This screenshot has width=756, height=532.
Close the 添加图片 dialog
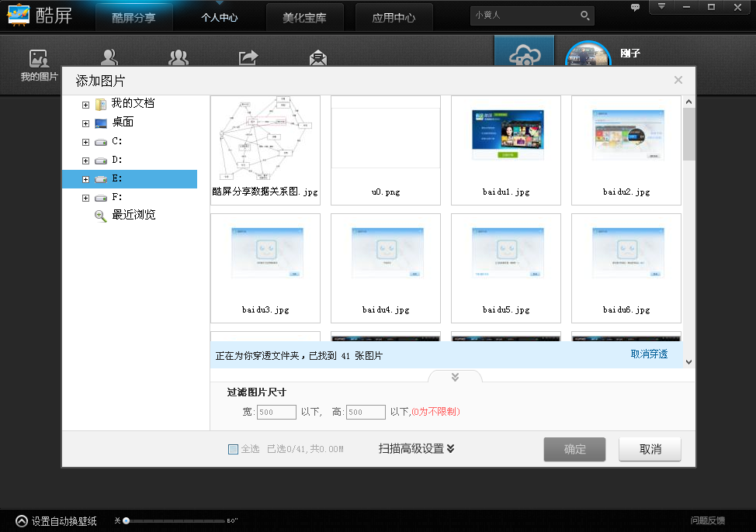[x=678, y=80]
